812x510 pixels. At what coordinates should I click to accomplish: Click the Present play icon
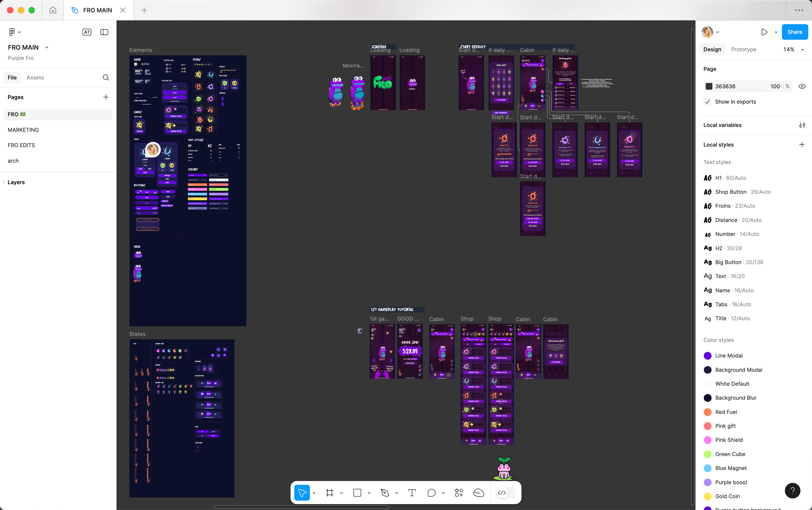click(x=764, y=32)
